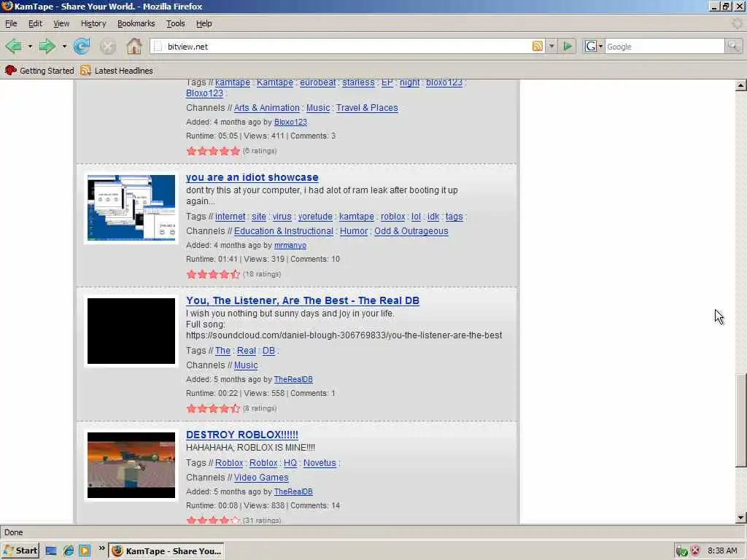Open the Help menu
The width and height of the screenshot is (747, 560).
[204, 23]
